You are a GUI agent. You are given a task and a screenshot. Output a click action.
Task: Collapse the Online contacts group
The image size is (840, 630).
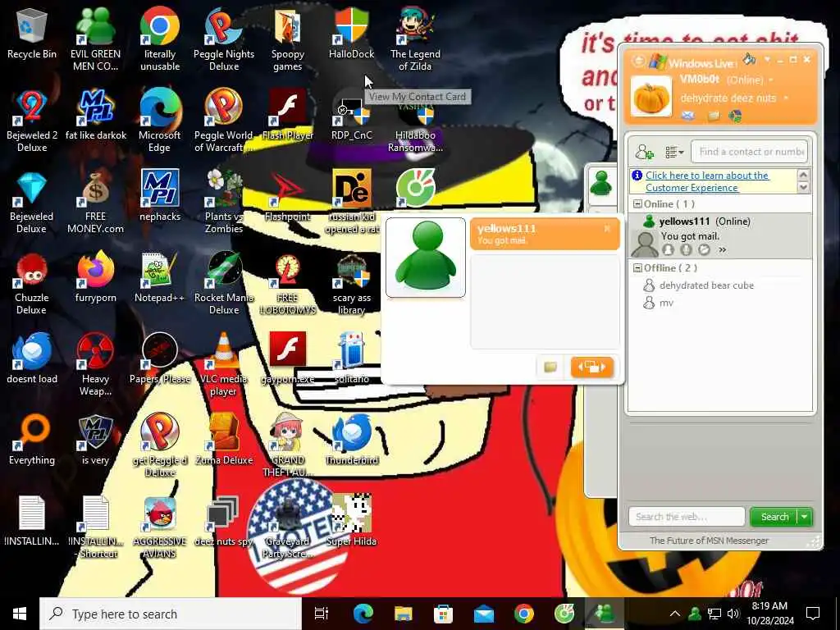click(637, 204)
